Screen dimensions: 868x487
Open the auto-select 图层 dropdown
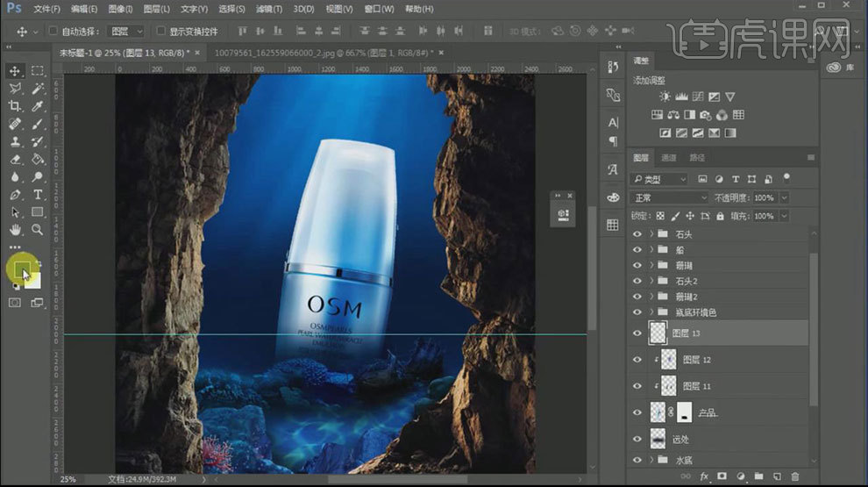125,32
